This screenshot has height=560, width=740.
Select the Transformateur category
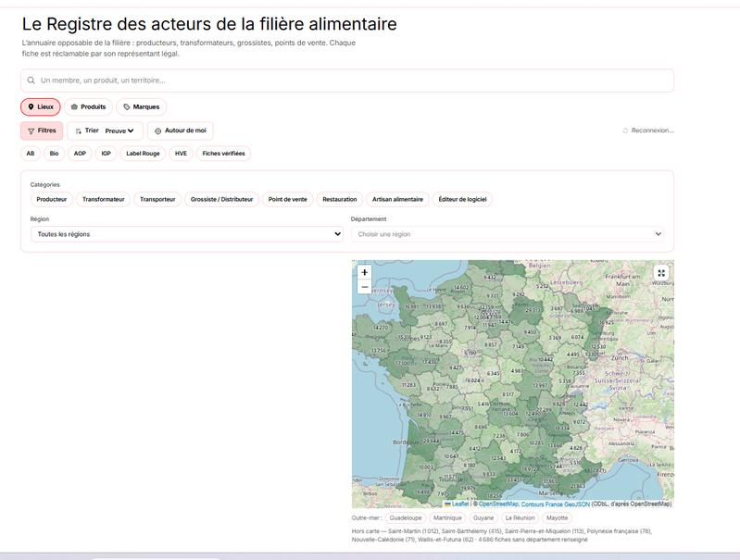tap(104, 200)
